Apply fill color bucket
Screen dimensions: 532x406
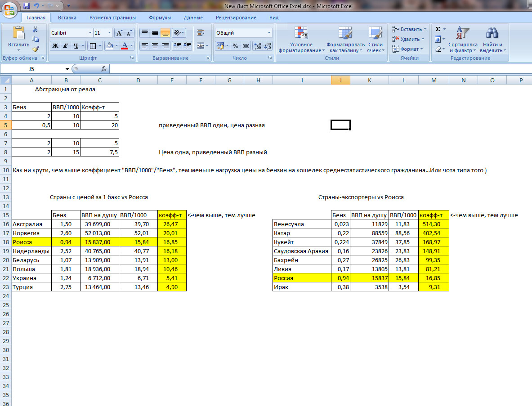click(x=110, y=46)
